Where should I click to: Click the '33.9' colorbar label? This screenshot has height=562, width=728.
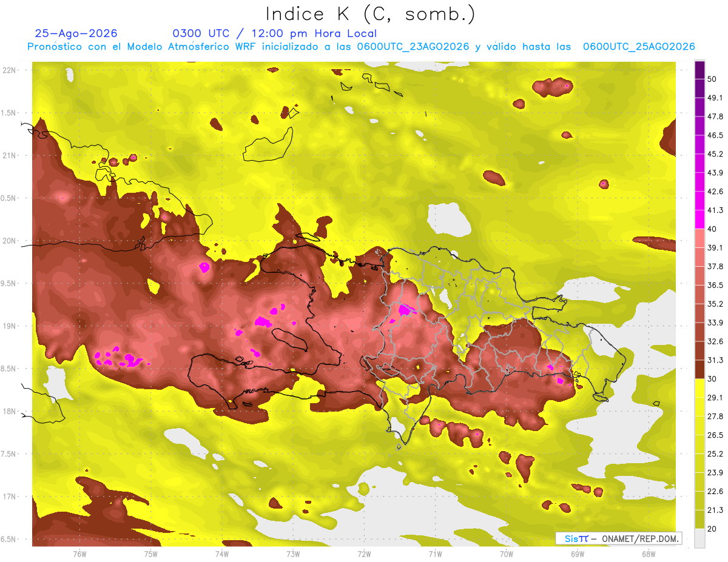click(715, 323)
